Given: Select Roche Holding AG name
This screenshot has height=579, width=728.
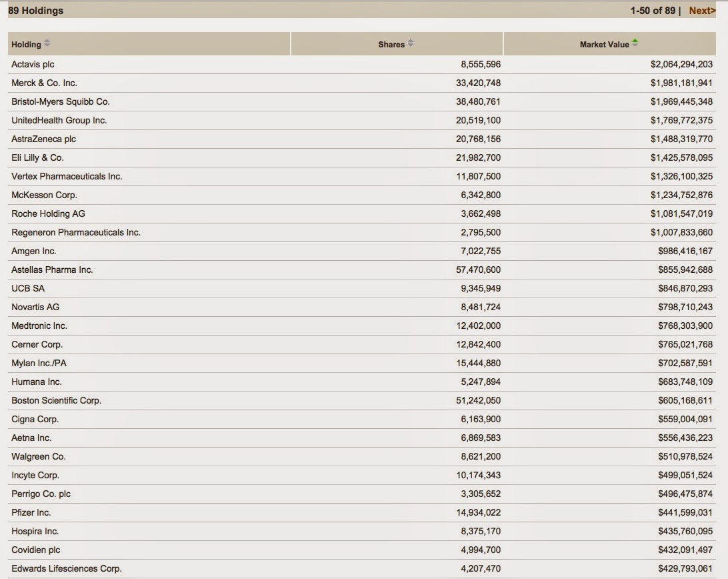Looking at the screenshot, I should [x=48, y=213].
